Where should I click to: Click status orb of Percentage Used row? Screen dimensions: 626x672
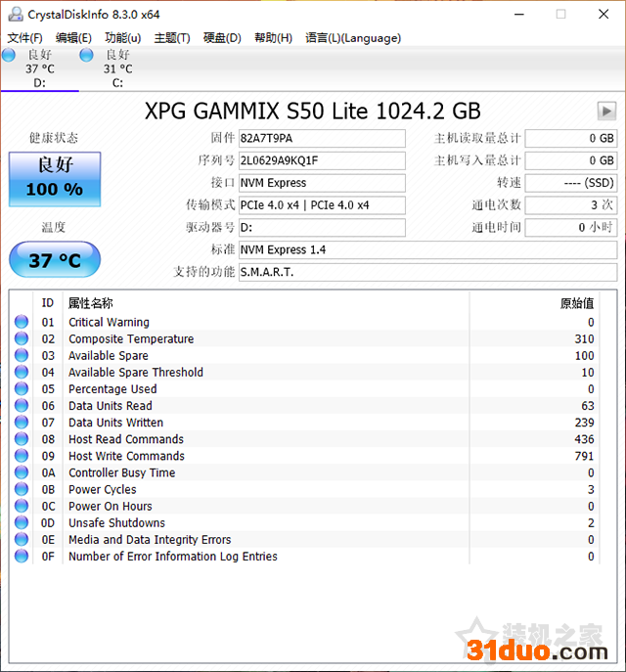[x=22, y=388]
